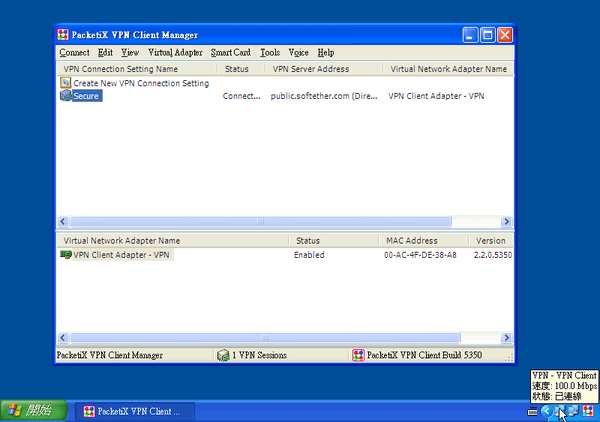
Task: Open the Help menu
Action: 326,52
